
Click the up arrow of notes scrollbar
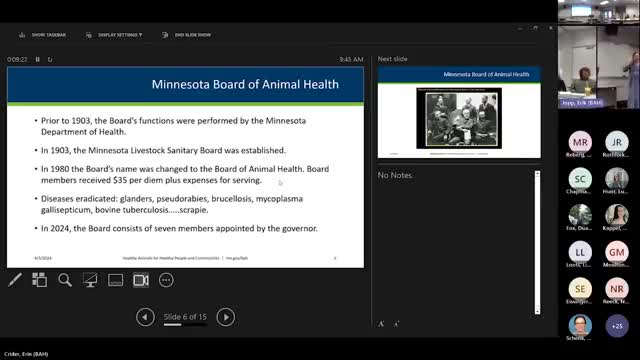click(537, 174)
